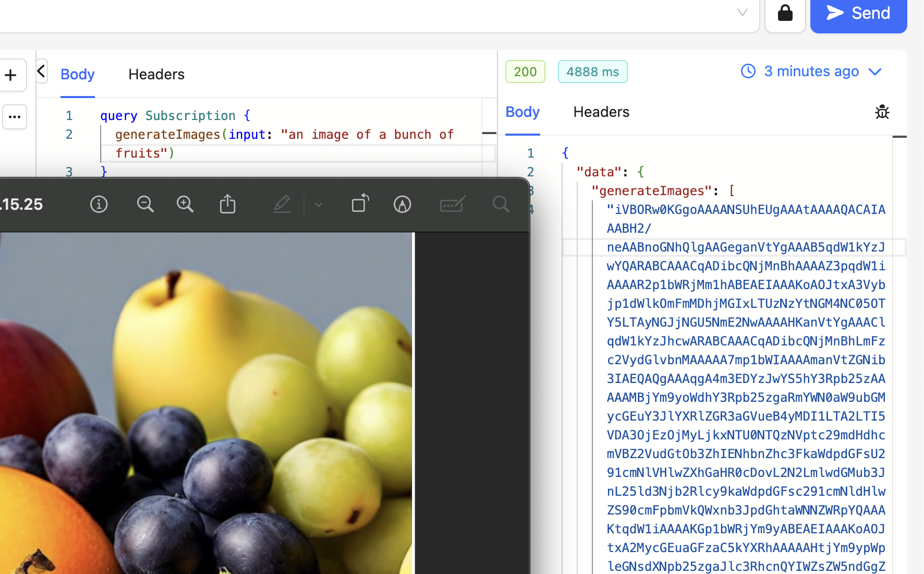The image size is (924, 574).
Task: Switch to response Body tab
Action: [522, 112]
